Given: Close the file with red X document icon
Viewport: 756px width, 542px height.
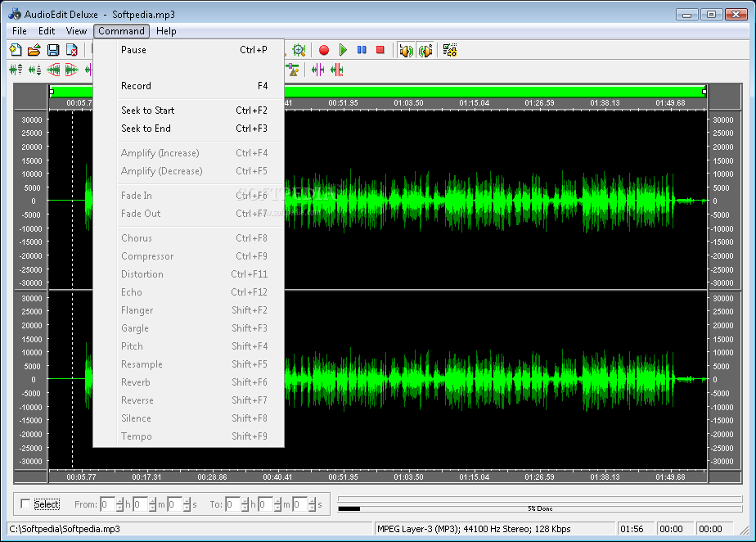Looking at the screenshot, I should click(x=72, y=51).
